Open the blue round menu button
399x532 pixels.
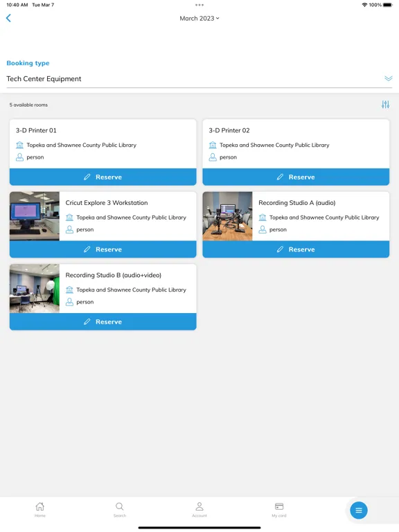coord(359,511)
